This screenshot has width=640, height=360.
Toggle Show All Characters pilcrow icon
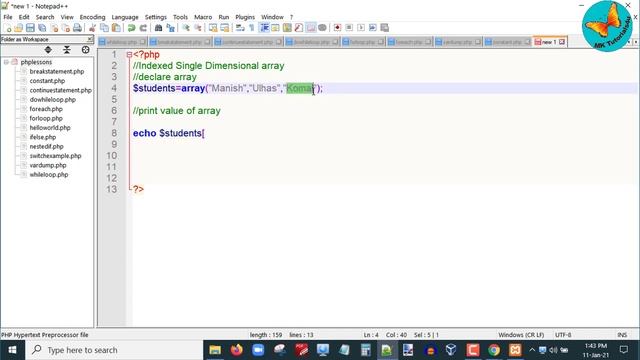point(252,28)
